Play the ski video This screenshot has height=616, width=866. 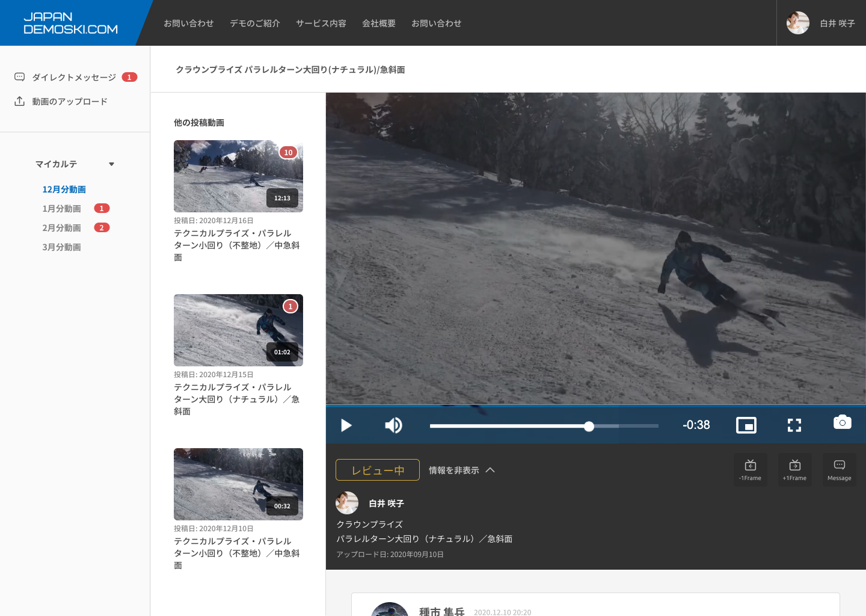click(x=346, y=425)
